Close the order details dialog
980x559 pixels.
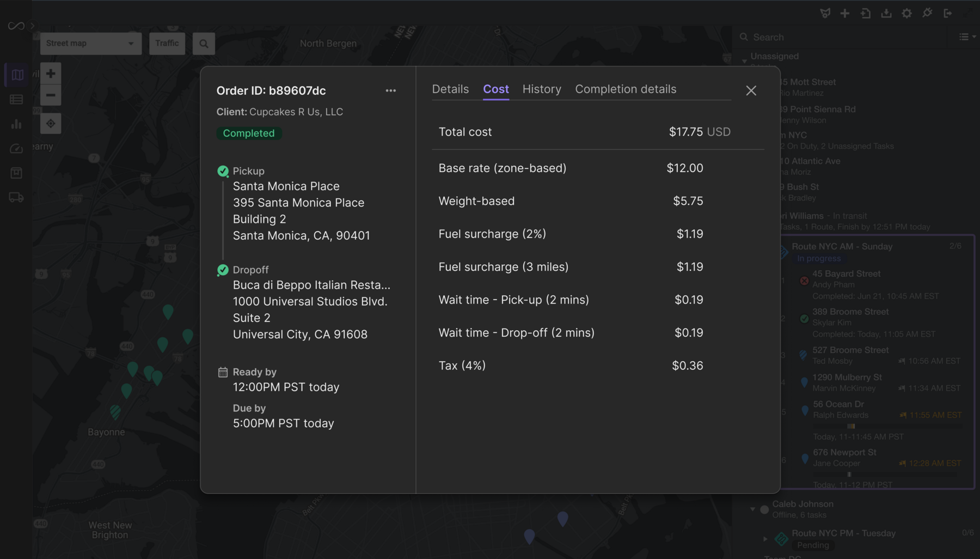click(x=751, y=90)
